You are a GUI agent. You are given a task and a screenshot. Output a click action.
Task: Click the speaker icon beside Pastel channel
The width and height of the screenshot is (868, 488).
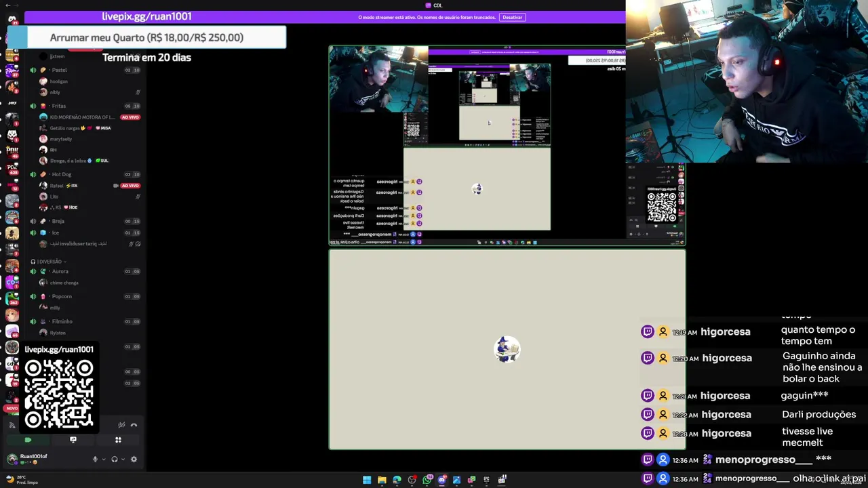33,70
